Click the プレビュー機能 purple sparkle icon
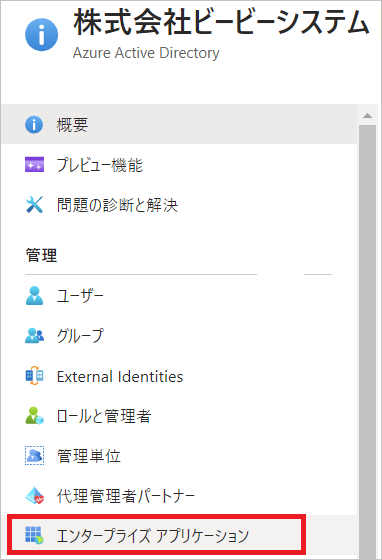 34,165
